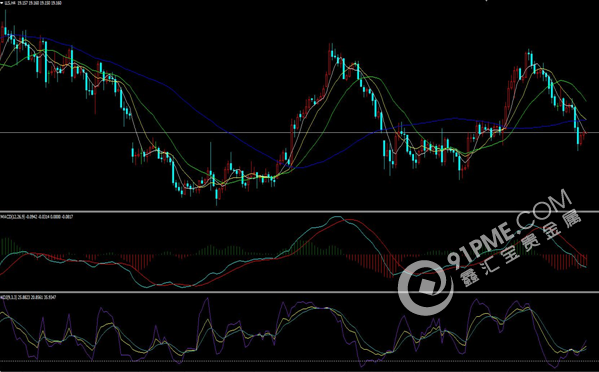This screenshot has height=372, width=599.
Task: Click the 鑫汇宝贵金属 watermark text
Action: (521, 249)
